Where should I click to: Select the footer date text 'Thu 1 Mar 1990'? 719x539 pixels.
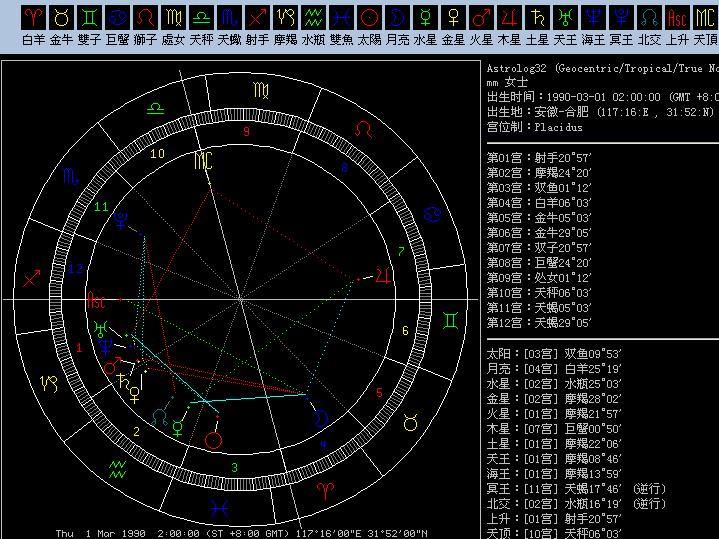click(x=100, y=533)
